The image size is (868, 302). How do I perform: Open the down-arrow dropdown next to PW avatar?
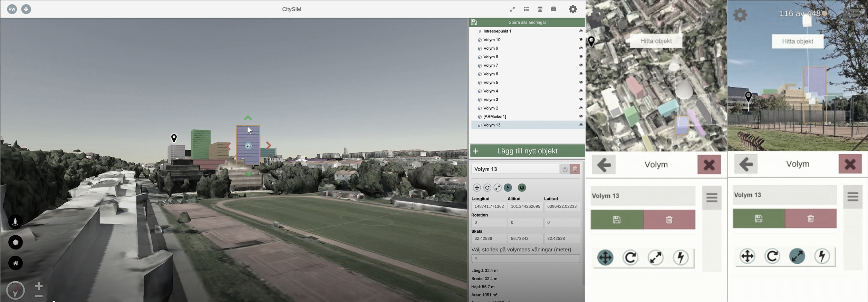26,9
